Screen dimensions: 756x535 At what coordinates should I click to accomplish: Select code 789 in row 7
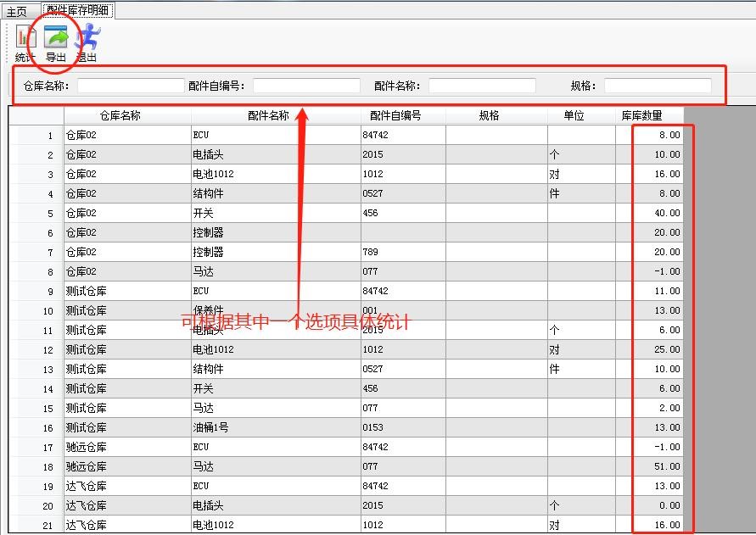403,252
